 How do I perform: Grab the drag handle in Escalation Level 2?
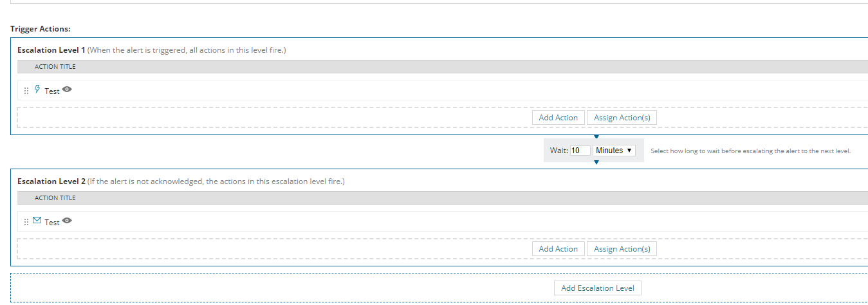click(26, 222)
